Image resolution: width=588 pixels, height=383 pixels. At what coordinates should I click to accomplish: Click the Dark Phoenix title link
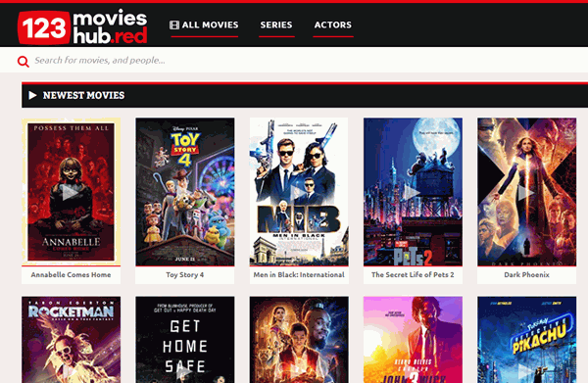coord(527,274)
